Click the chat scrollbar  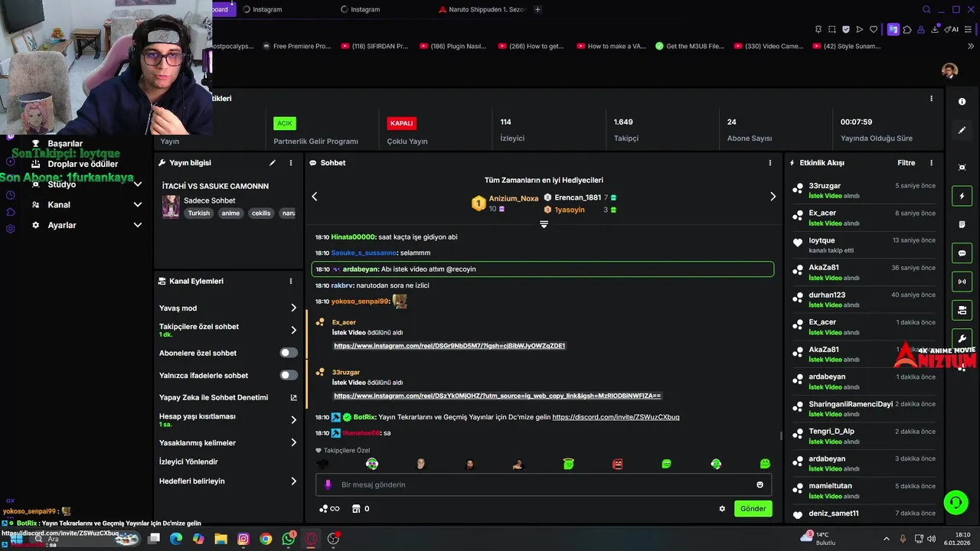coord(781,436)
